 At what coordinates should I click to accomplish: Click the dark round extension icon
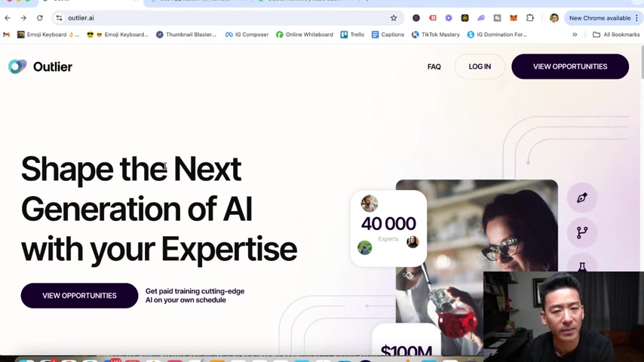416,18
